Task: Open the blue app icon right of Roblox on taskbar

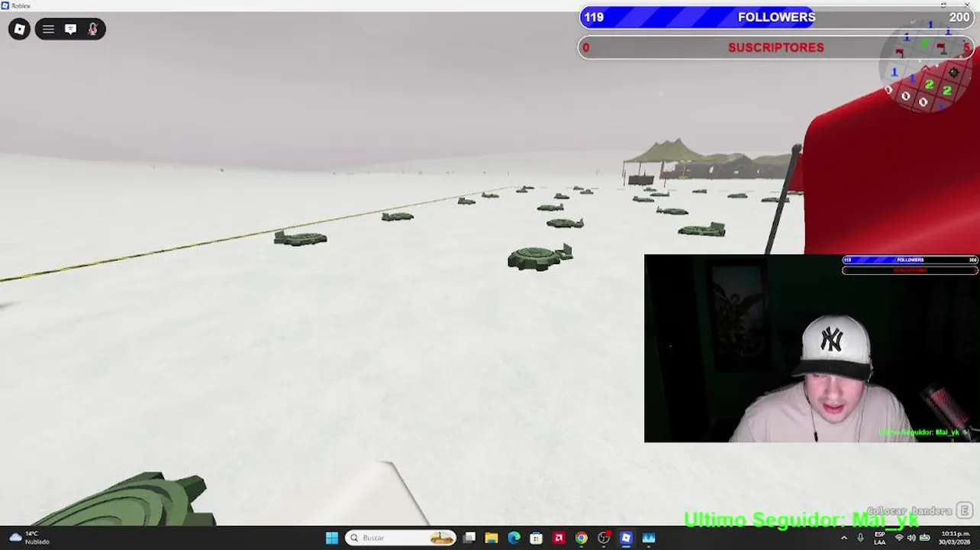Action: tap(649, 538)
